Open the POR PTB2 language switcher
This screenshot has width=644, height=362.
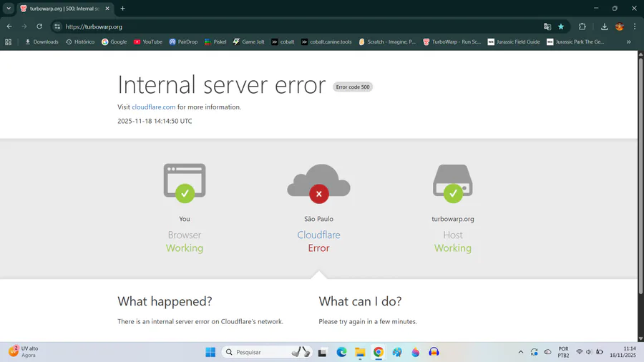tap(564, 352)
